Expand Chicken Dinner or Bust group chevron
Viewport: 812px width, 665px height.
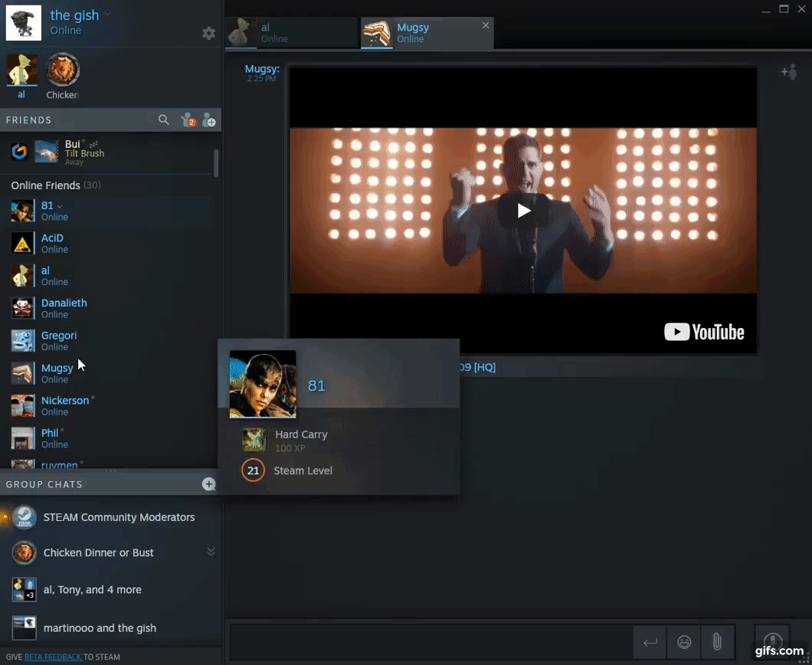[211, 552]
